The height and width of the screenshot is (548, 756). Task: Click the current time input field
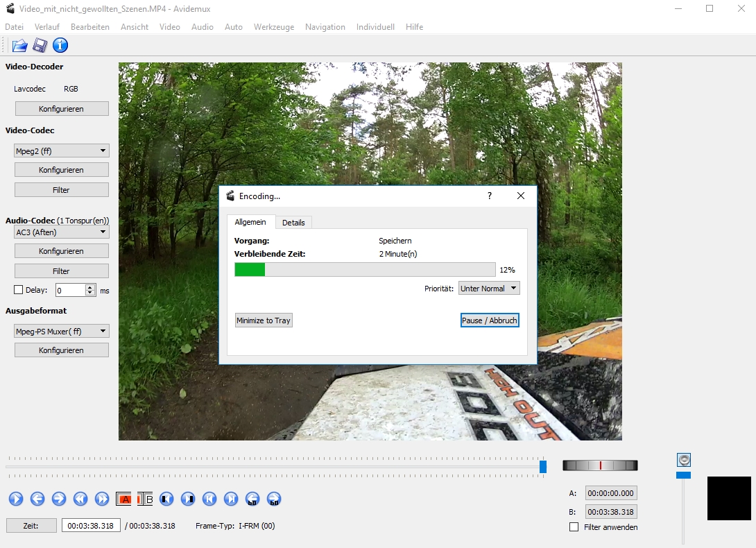91,526
